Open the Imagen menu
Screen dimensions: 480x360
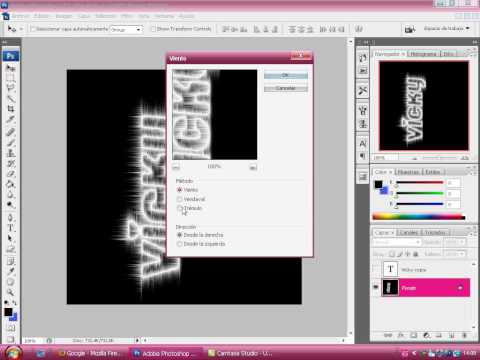63,16
